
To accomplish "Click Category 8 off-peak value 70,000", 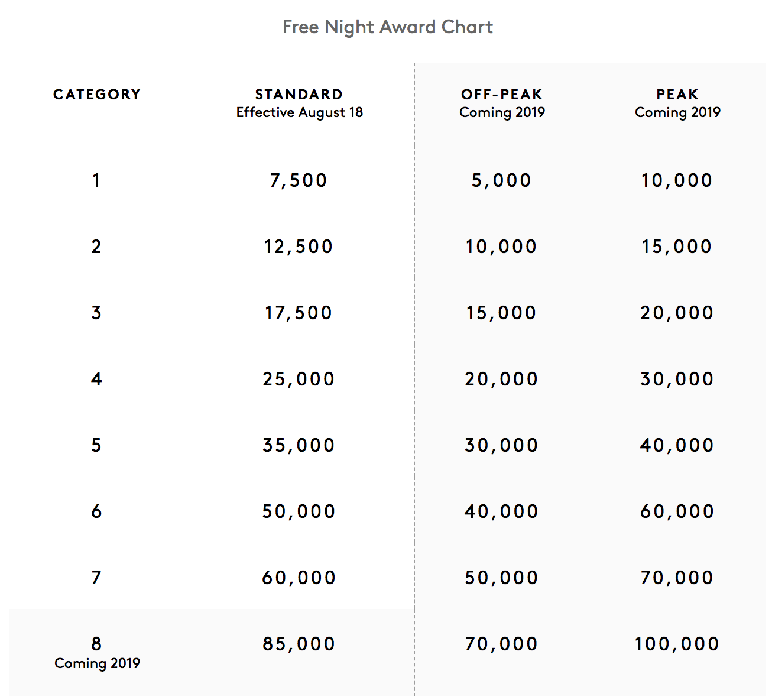I will [x=501, y=644].
